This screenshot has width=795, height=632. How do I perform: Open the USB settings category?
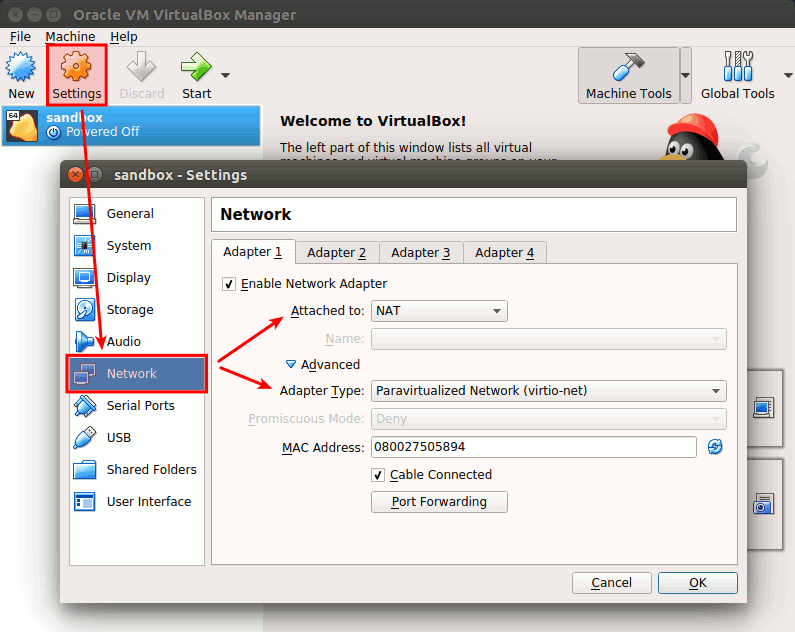[137, 437]
